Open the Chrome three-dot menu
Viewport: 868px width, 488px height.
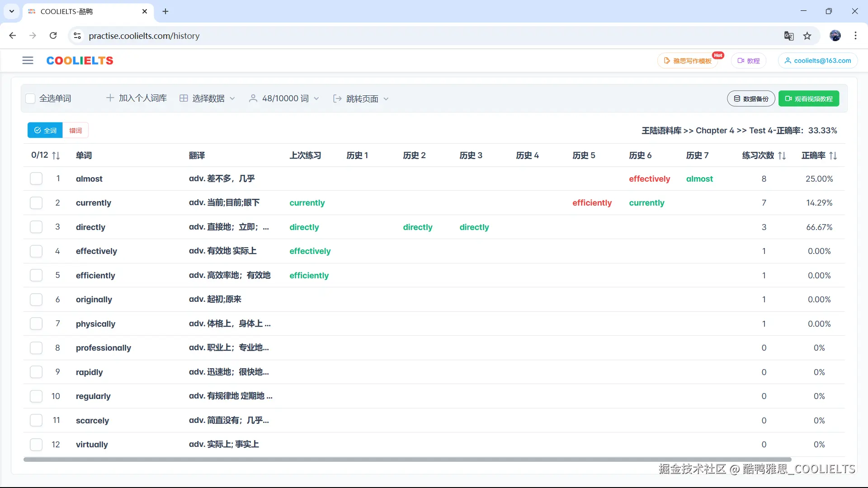[856, 36]
